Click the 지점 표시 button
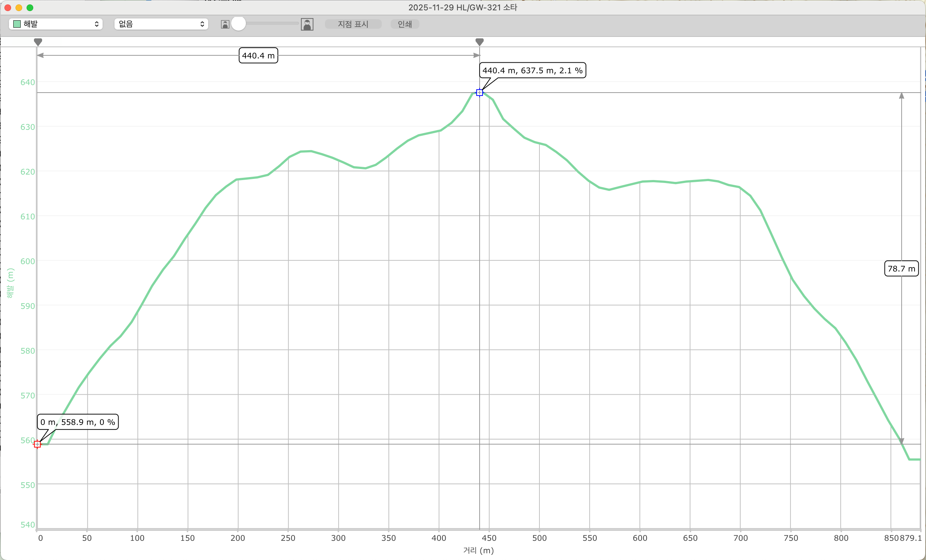 coord(353,24)
